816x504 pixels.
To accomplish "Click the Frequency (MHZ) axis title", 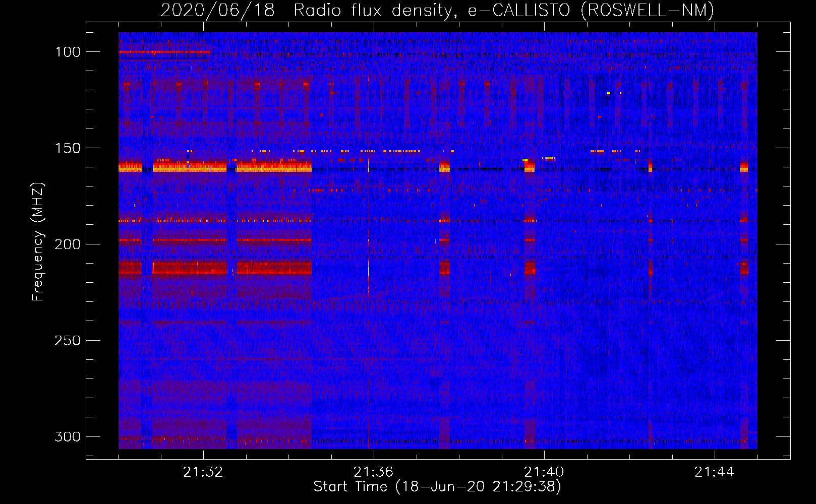I will (x=38, y=241).
